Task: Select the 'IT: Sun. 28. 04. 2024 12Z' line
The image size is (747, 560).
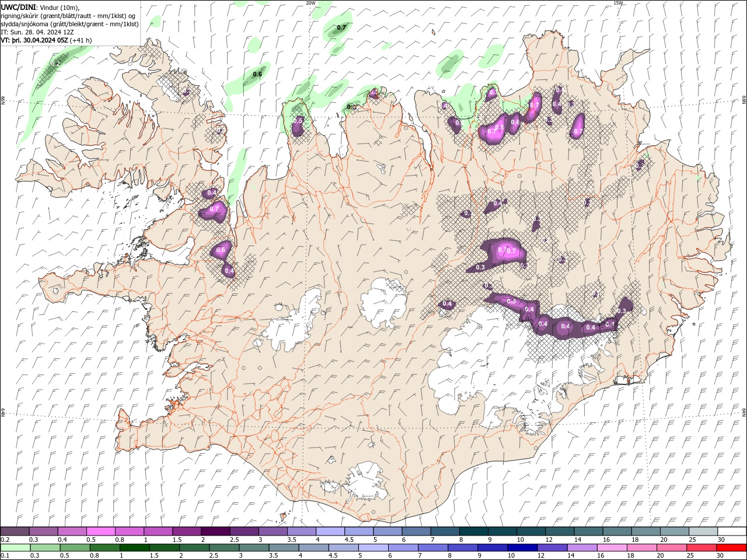Action: (x=37, y=32)
